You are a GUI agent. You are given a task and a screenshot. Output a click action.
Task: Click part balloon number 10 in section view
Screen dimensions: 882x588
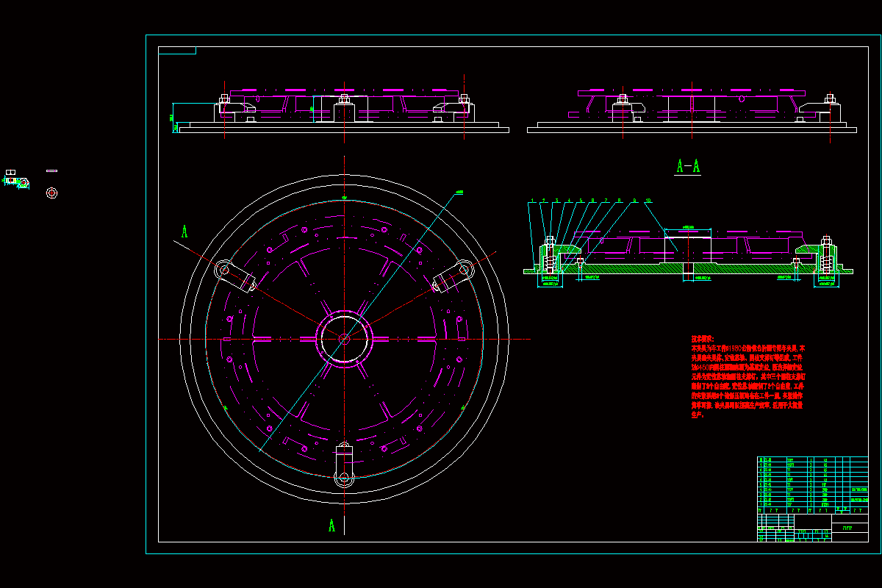648,200
